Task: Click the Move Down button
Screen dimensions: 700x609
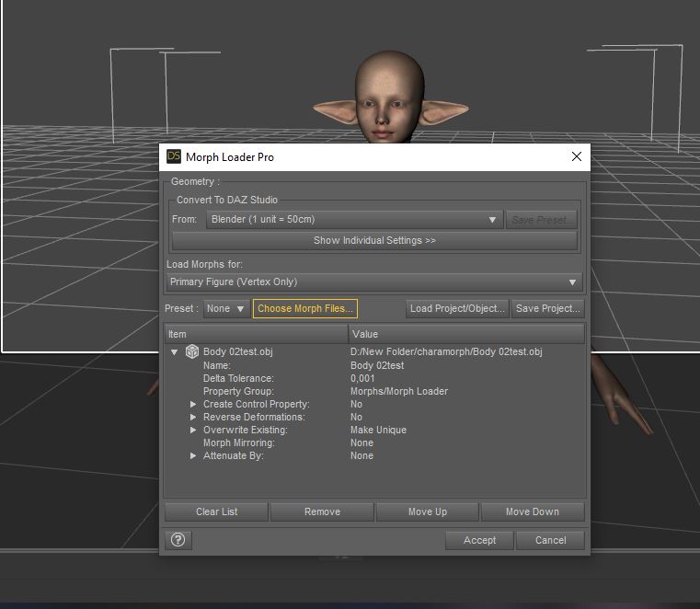Action: (533, 511)
